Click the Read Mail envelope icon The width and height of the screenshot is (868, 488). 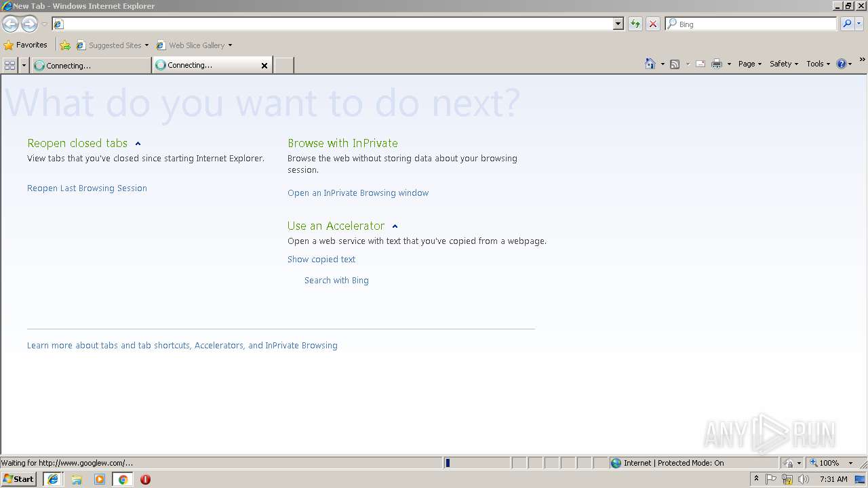701,64
